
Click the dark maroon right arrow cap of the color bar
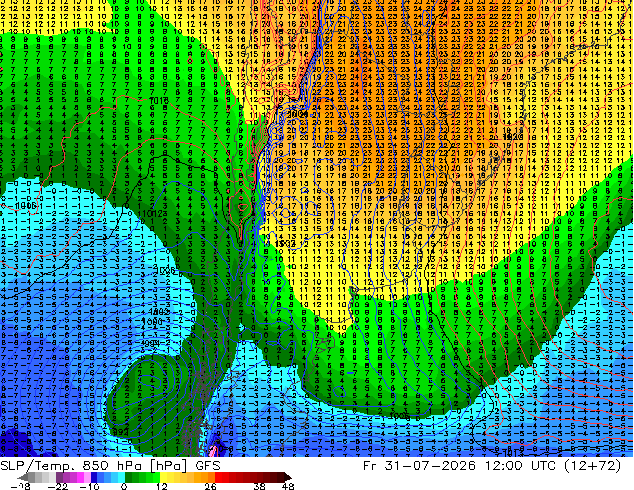(x=287, y=477)
